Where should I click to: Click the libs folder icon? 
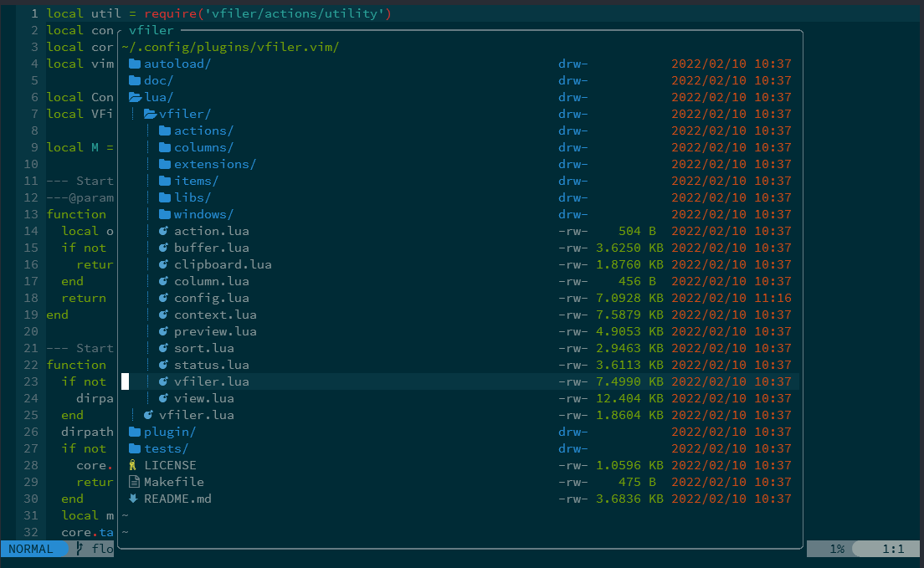pyautogui.click(x=165, y=197)
